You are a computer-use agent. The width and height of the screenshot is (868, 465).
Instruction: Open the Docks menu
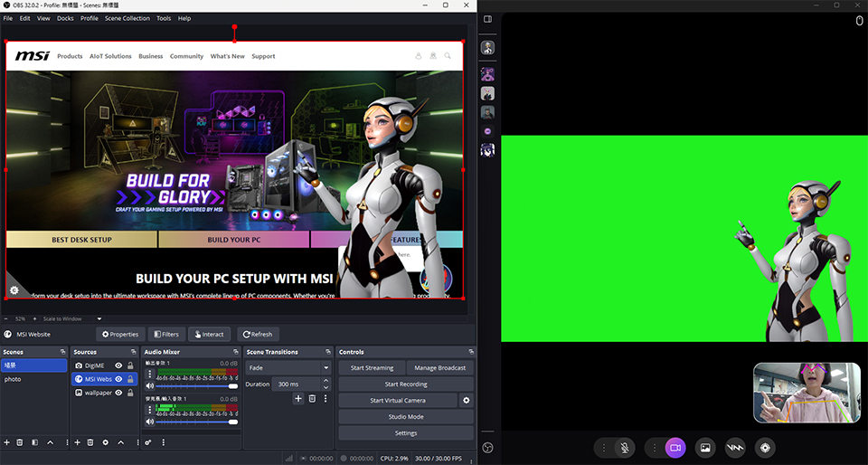[x=65, y=18]
